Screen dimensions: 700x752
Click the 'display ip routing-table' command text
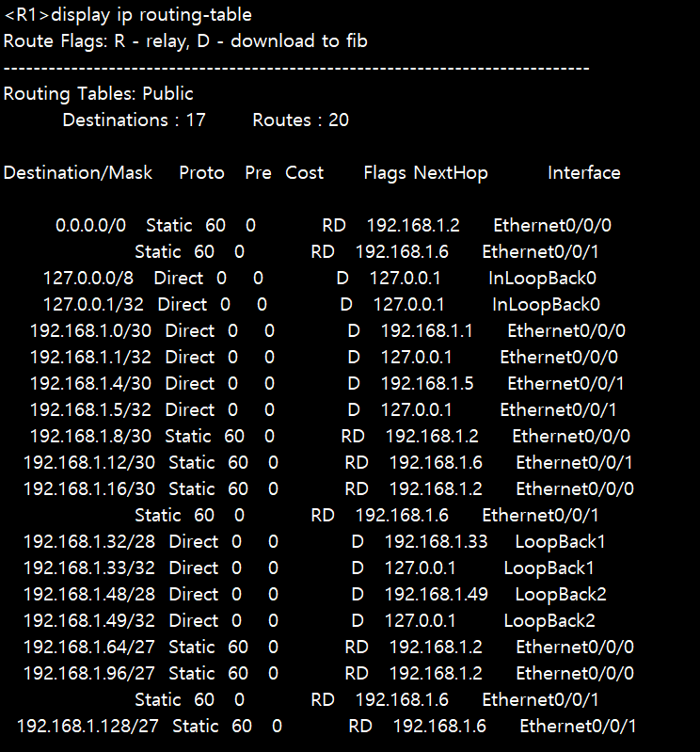[151, 15]
